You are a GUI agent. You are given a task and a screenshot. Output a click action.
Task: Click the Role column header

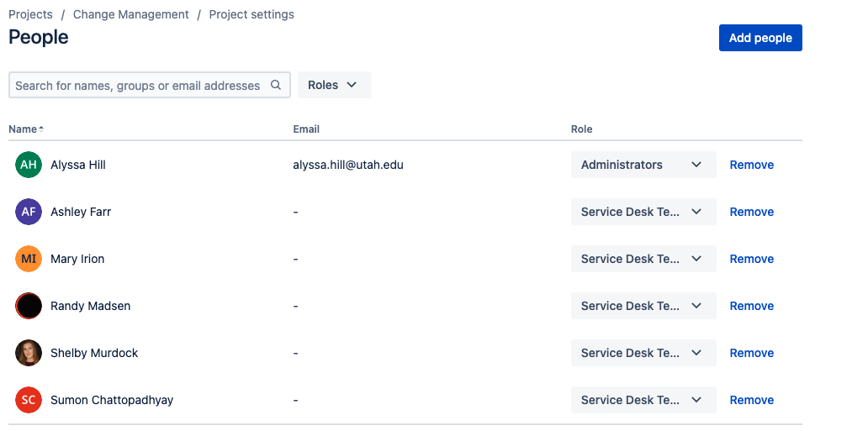[581, 129]
